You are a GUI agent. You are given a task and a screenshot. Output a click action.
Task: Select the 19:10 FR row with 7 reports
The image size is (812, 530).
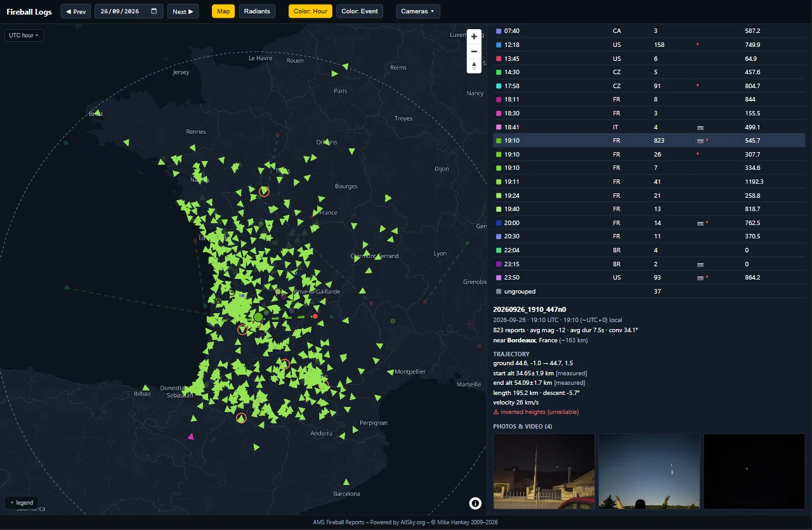(x=649, y=168)
